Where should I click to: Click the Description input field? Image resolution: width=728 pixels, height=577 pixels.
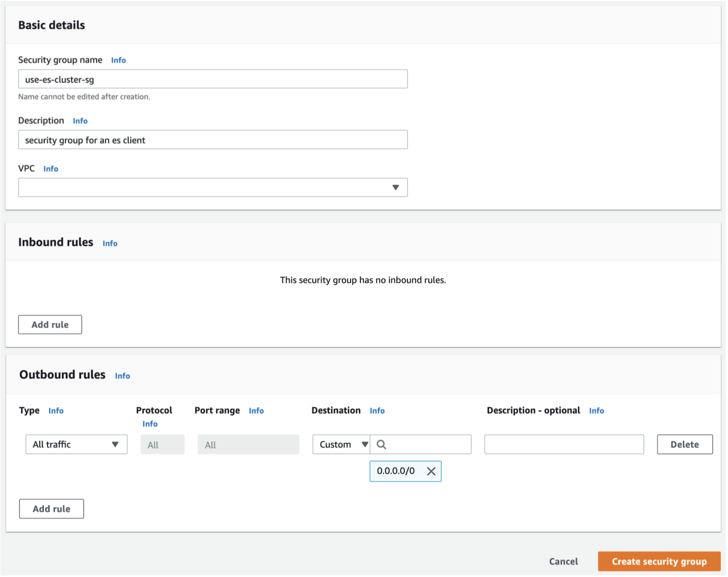pyautogui.click(x=213, y=140)
